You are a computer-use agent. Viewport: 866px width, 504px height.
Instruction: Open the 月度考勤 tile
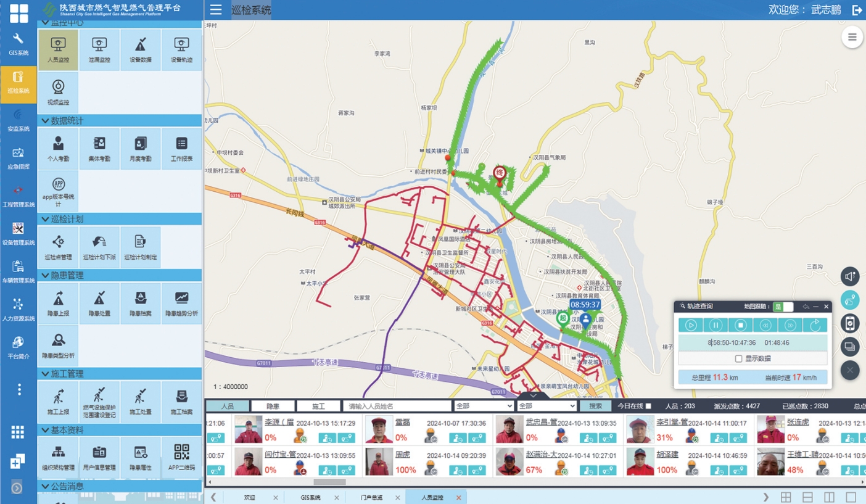(141, 149)
